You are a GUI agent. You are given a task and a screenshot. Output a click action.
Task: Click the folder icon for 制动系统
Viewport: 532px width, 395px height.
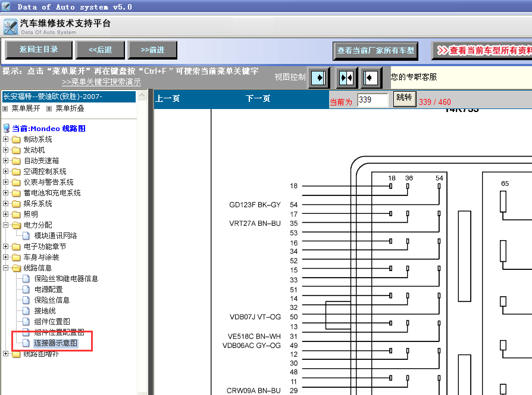16,139
